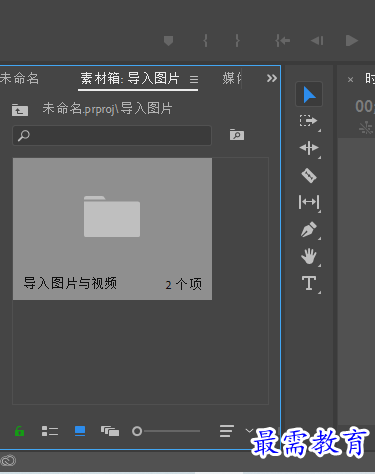Select the Type tool
Screen dimensions: 375x474
pyautogui.click(x=309, y=283)
